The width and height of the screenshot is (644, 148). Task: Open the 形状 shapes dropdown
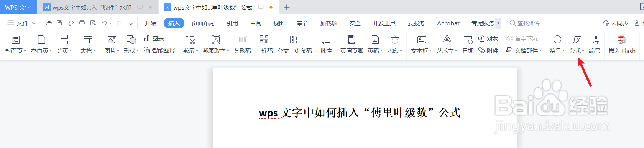[131, 45]
